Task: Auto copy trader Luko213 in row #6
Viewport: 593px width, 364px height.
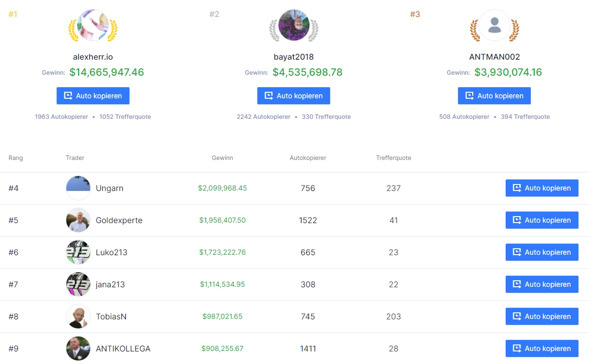Action: [x=542, y=252]
